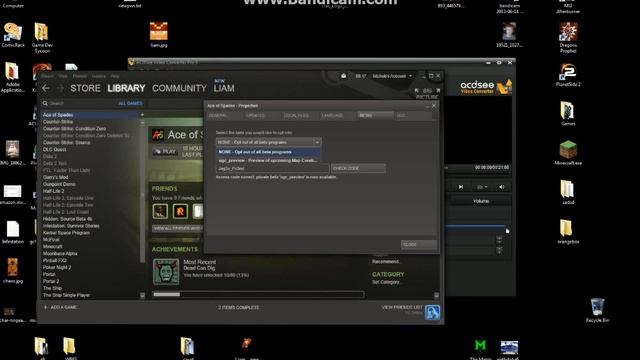640x360 pixels.
Task: Click ADD A GAME at bottom left
Action: pos(61,307)
